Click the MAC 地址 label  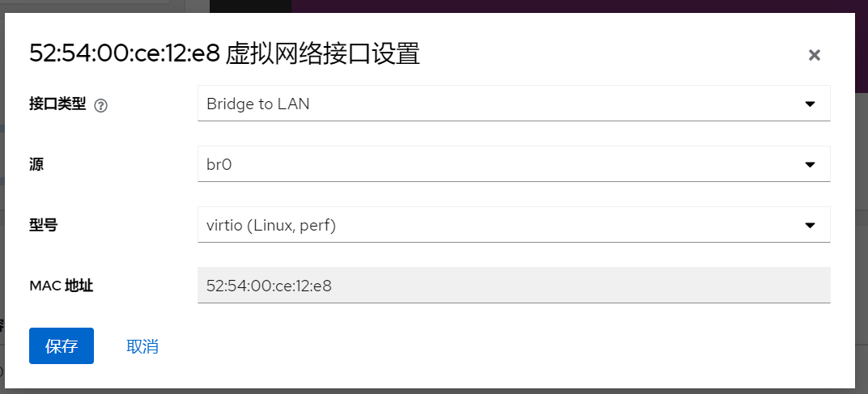point(62,286)
